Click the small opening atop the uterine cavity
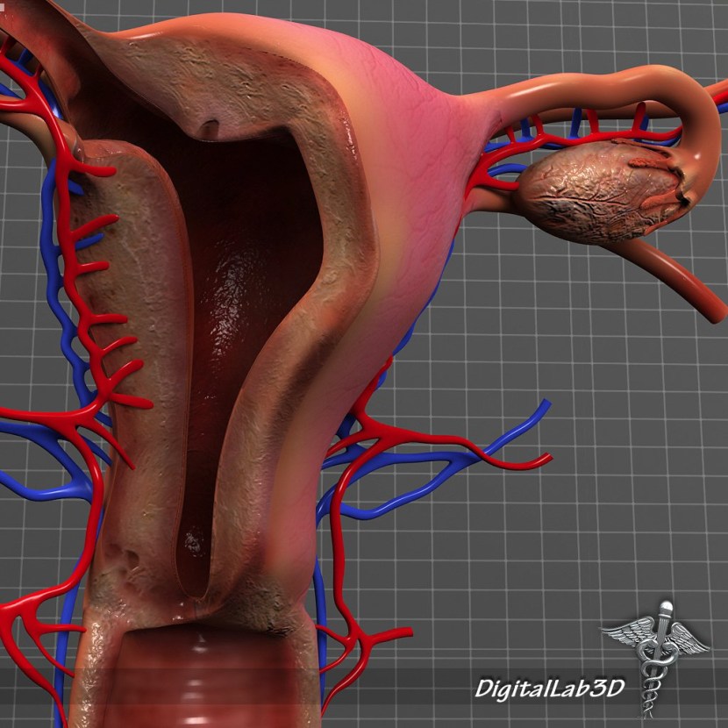728x728 pixels. [x=211, y=129]
